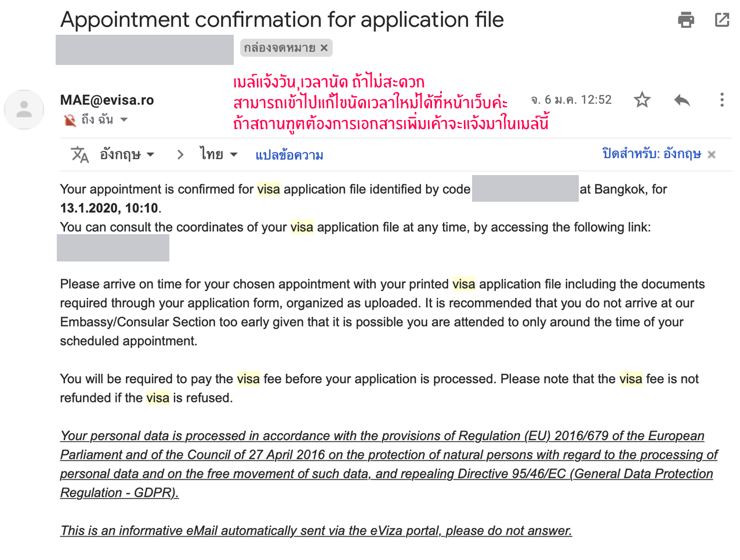Star this email from MAE@evisa.ro
This screenshot has height=560, width=740.
642,100
